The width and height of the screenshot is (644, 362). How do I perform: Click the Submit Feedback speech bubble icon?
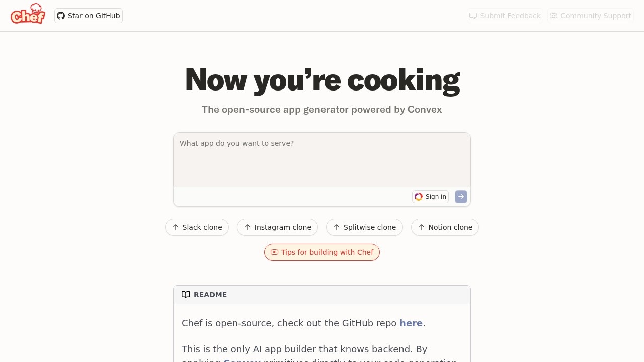(x=473, y=16)
